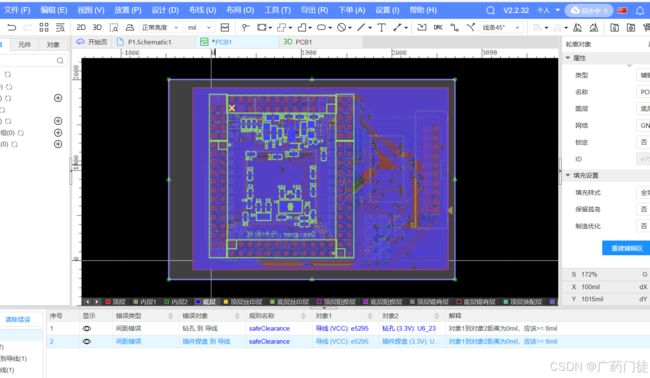Screen dimensions: 650x378
Task: Open the 布线 (U) menu
Action: pyautogui.click(x=202, y=10)
